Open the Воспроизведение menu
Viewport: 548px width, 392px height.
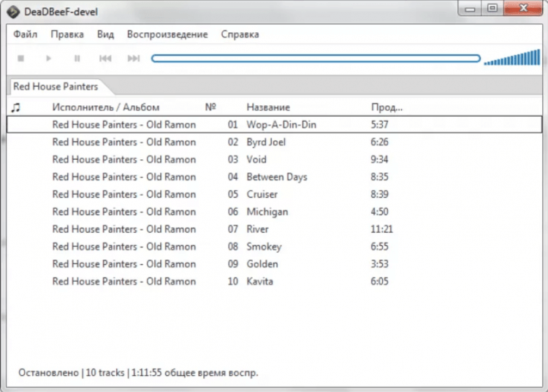pos(167,34)
